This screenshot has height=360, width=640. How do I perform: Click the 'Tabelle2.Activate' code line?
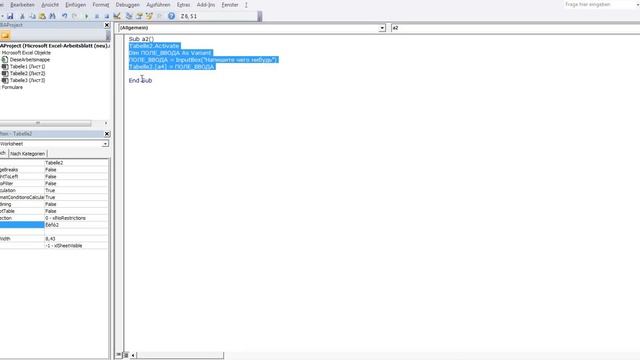(154, 46)
